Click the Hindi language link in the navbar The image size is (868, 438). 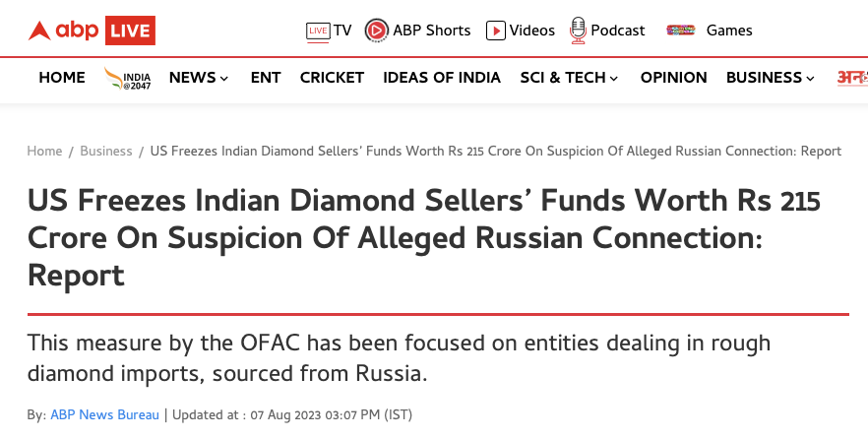(851, 78)
